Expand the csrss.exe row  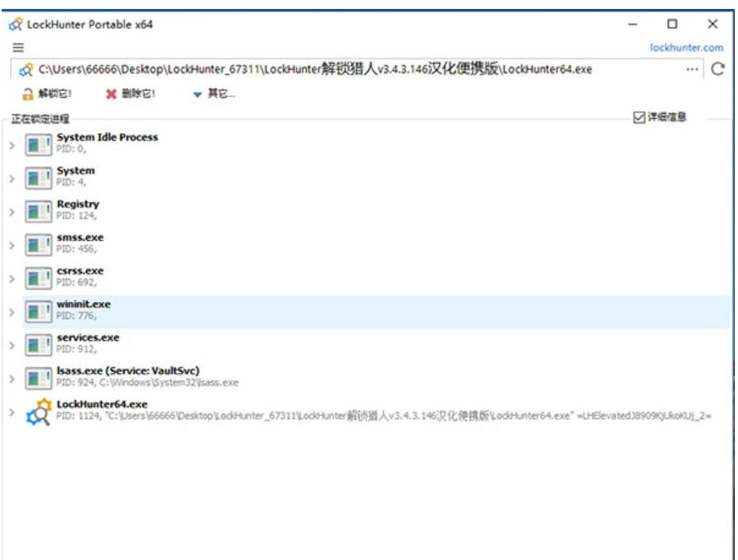(x=12, y=279)
